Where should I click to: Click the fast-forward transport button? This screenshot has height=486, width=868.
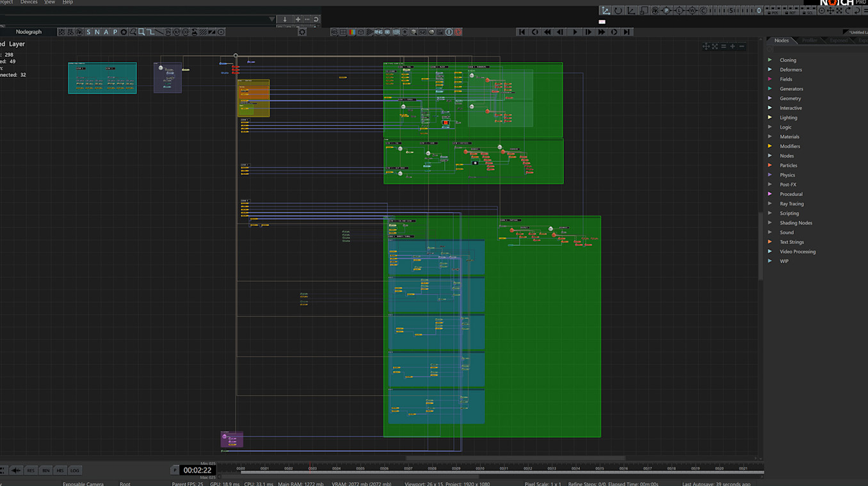tap(601, 32)
